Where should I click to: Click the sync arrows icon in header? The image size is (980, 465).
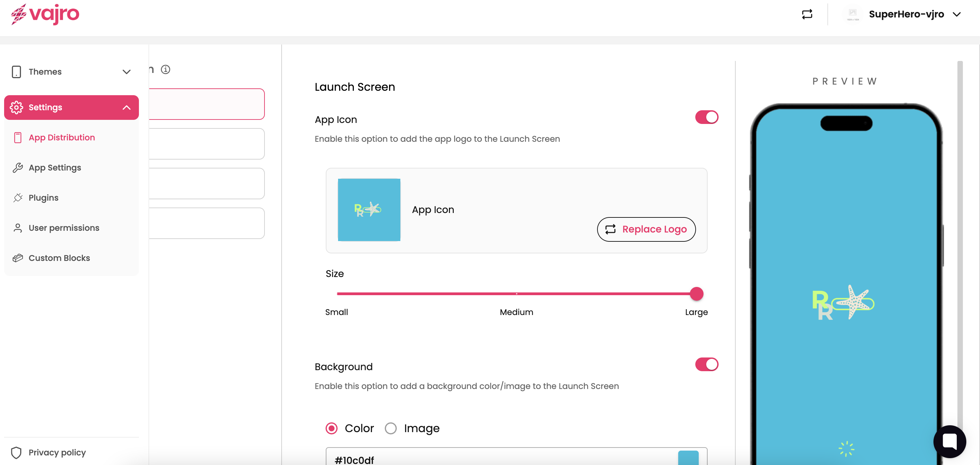(x=807, y=14)
